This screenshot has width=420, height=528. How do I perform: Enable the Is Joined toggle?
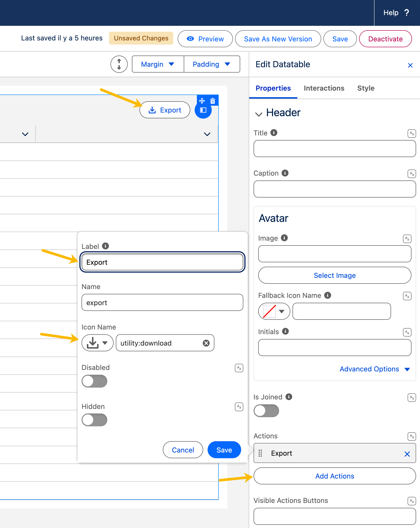click(x=266, y=411)
